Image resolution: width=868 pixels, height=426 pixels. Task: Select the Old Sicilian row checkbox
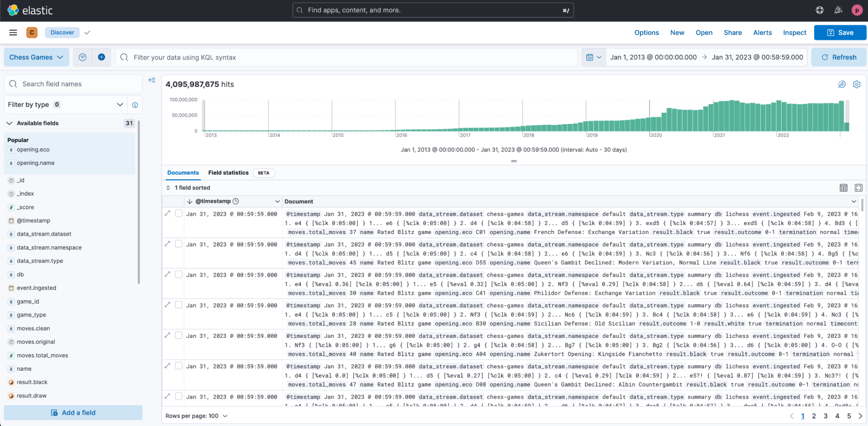click(178, 304)
